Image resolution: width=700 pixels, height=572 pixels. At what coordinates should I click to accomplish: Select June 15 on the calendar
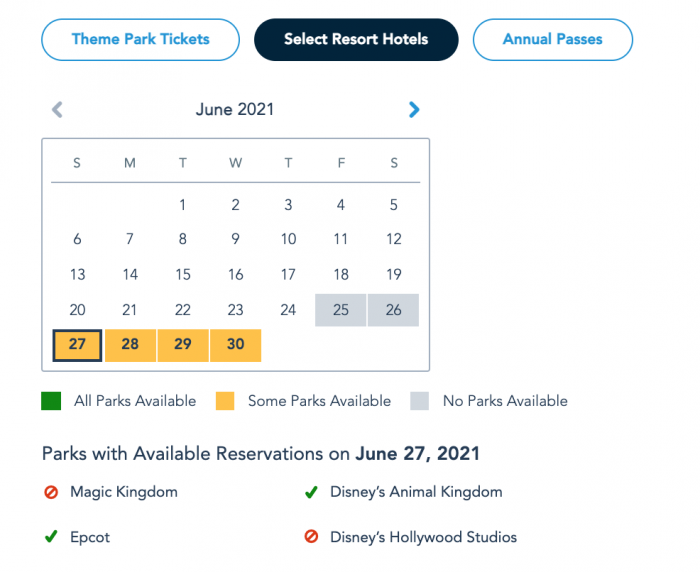coord(183,274)
